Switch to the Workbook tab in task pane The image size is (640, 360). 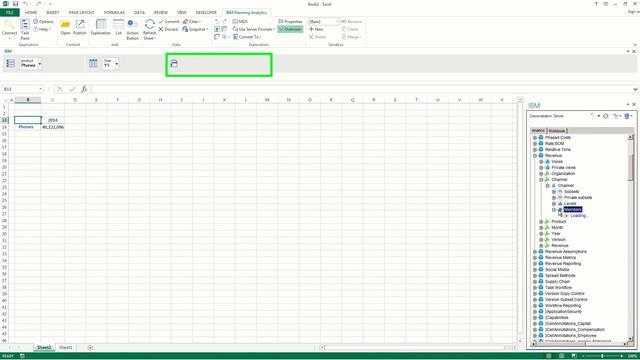(557, 131)
